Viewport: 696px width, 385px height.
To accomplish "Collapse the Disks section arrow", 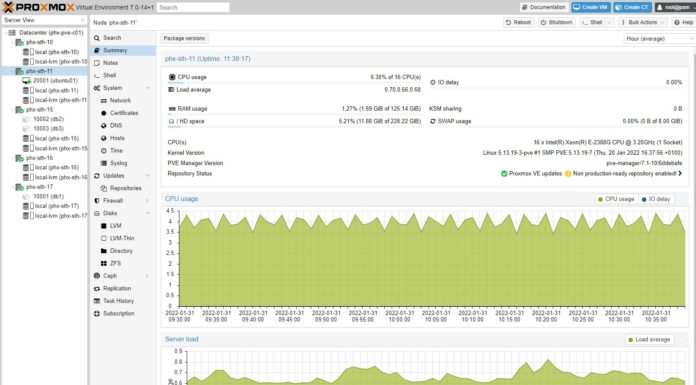I will (x=147, y=213).
